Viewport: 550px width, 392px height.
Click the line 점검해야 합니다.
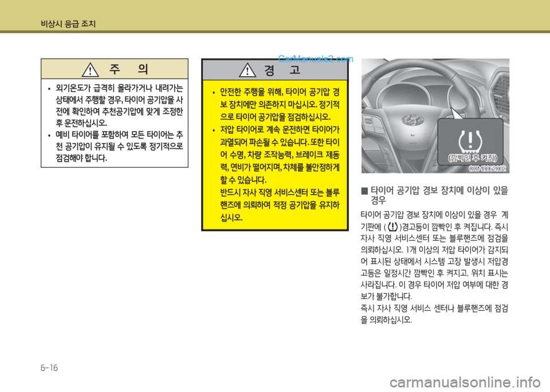point(81,158)
